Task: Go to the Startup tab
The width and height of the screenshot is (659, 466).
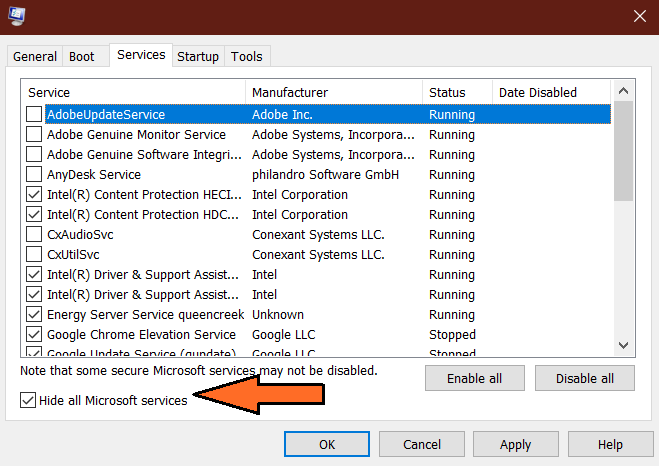Action: (x=198, y=56)
